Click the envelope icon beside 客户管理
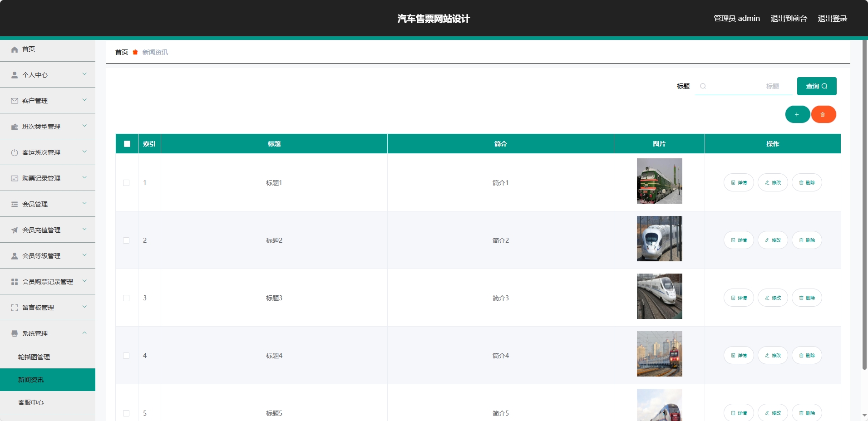 tap(15, 101)
